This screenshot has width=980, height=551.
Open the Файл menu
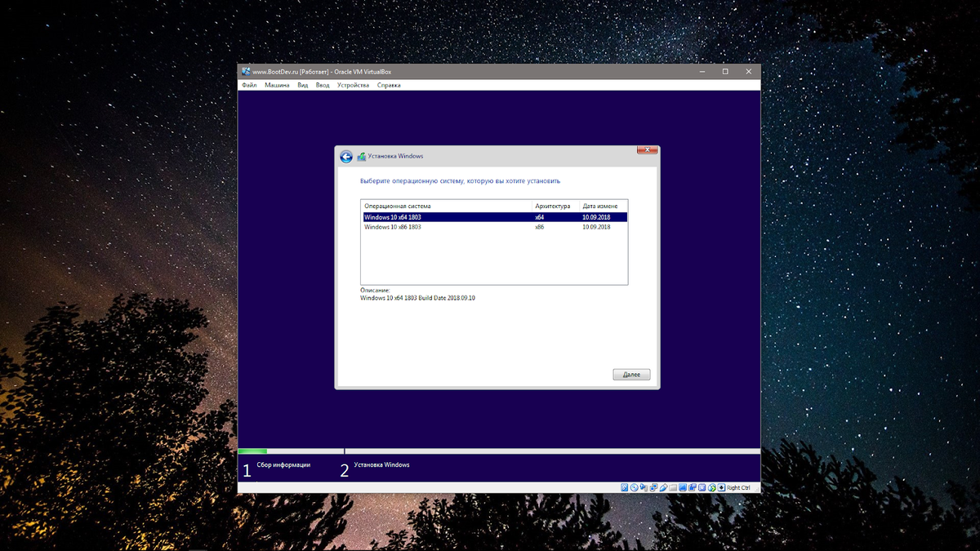[249, 85]
